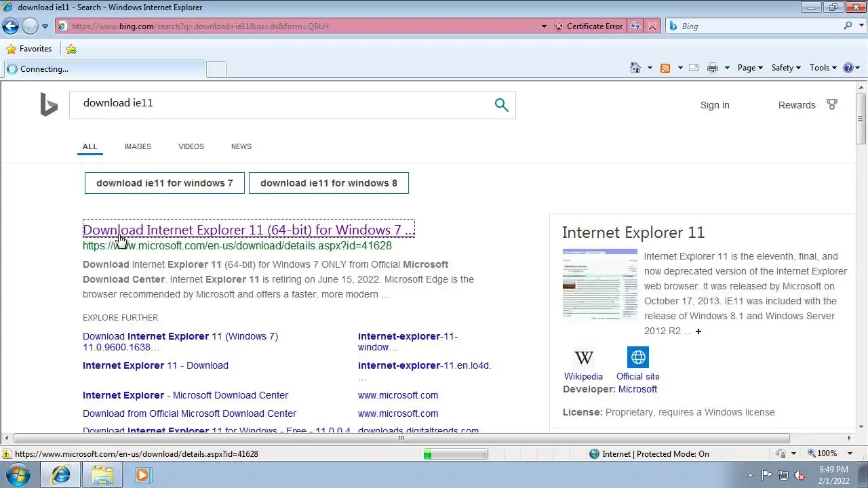Screen dimensions: 868x488
Task: Click the Rewards trophy icon
Action: (x=832, y=104)
